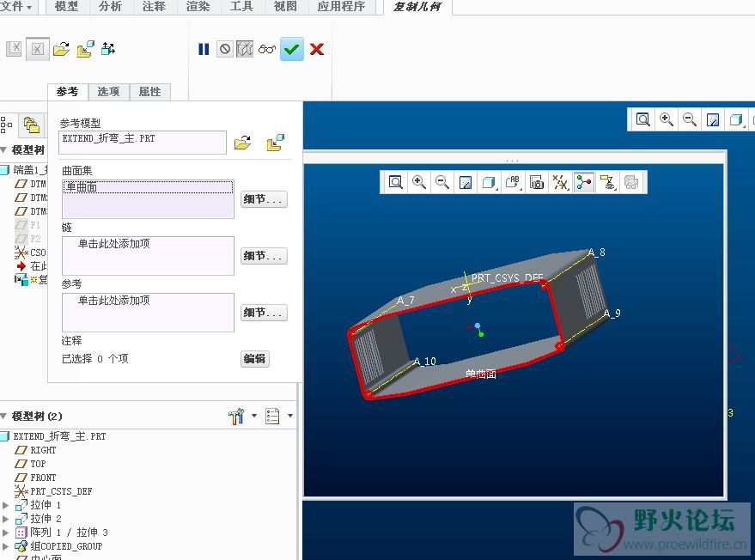Expand the 拉伸 1 tree node

click(x=6, y=505)
